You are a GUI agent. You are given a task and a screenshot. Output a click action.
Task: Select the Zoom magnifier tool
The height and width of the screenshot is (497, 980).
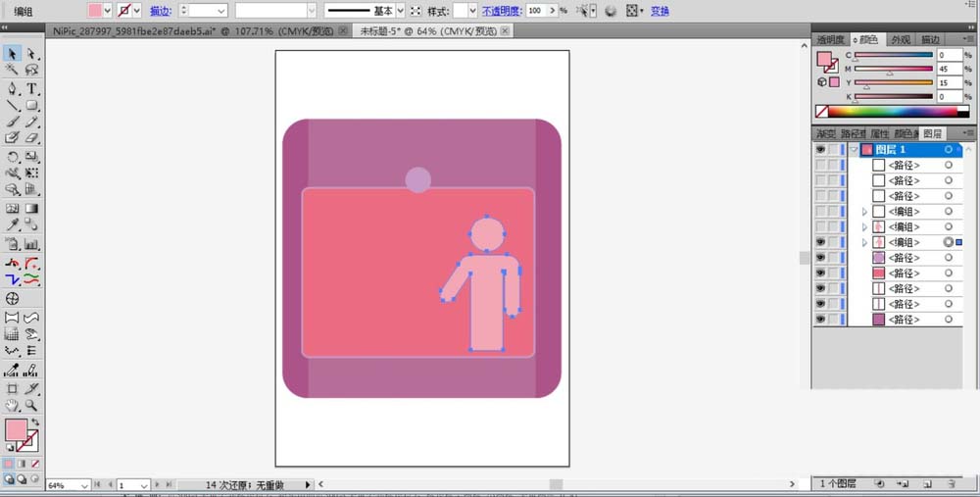pos(32,404)
